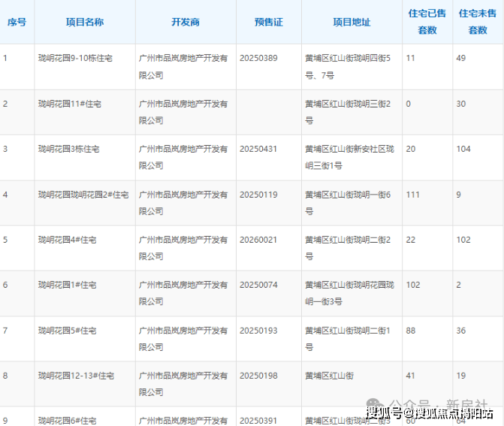
Task: Click unsold count 9 in row 4
Action: click(459, 195)
